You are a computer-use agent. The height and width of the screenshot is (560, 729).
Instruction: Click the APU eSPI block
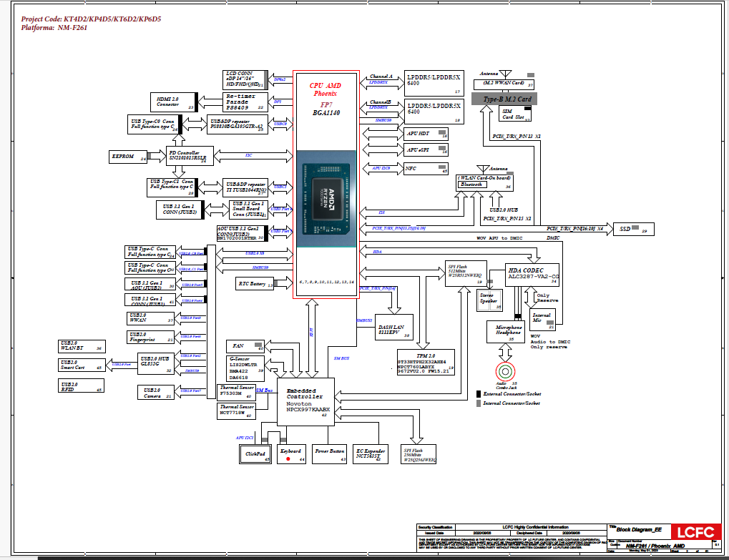point(426,150)
